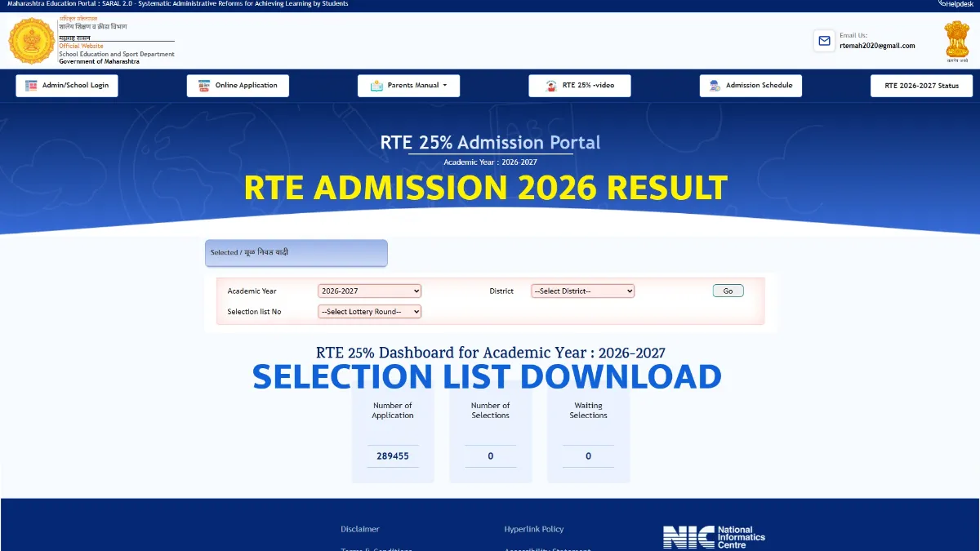This screenshot has width=980, height=551.
Task: Click the Admission Schedule icon
Action: (715, 85)
